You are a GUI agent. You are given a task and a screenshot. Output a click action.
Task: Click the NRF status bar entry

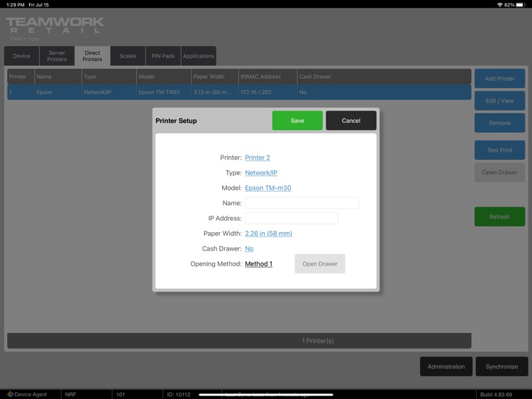pos(70,394)
